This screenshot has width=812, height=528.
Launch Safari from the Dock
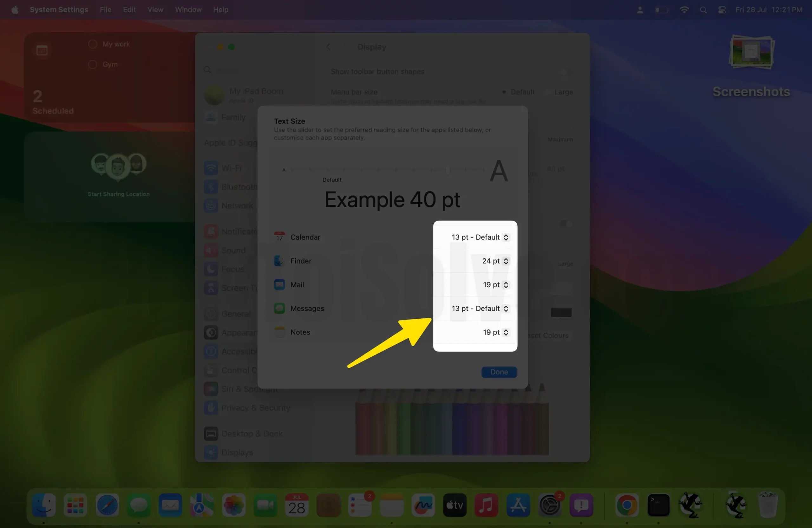107,505
